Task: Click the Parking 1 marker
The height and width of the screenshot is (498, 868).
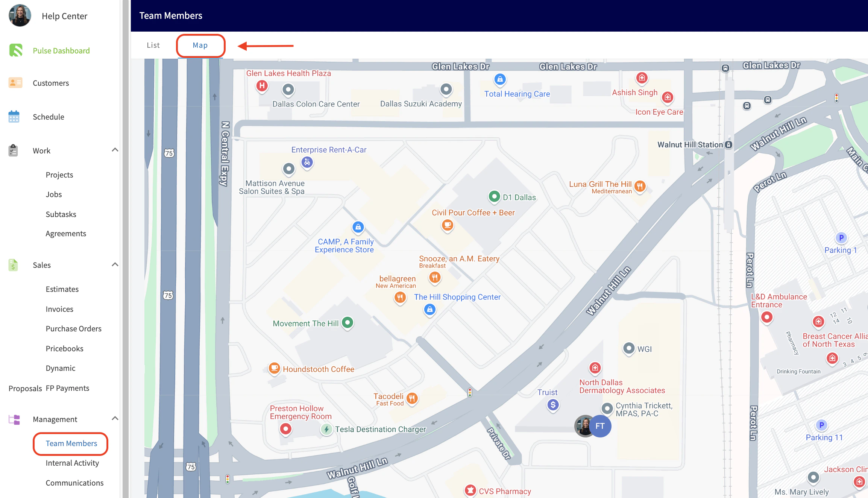Action: pos(841,238)
